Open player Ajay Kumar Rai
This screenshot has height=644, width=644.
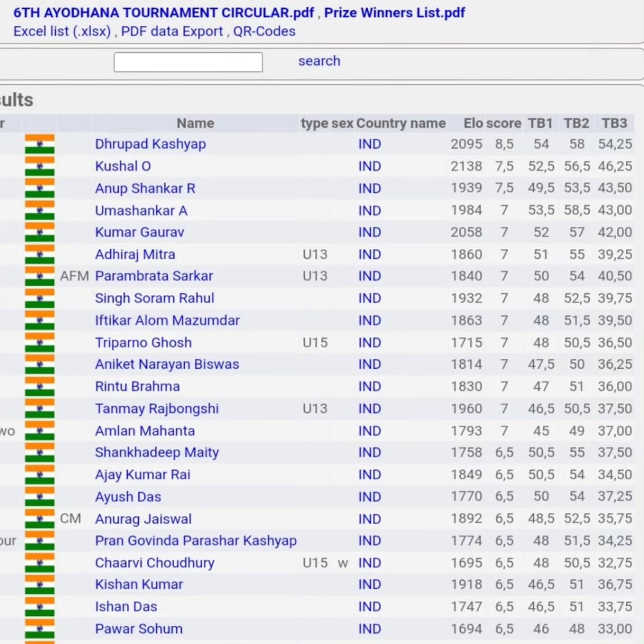coord(143,475)
